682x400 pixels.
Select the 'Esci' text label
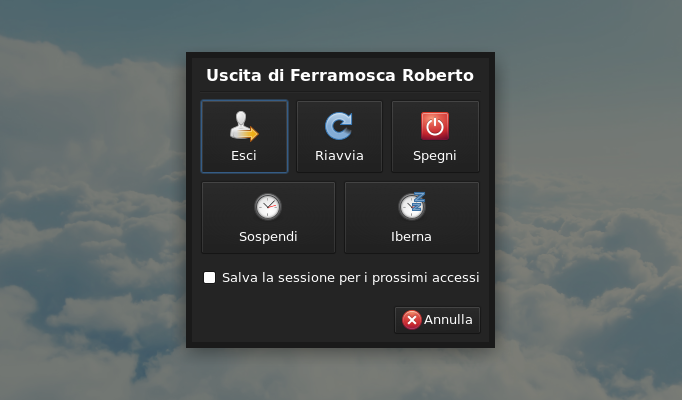(x=244, y=156)
